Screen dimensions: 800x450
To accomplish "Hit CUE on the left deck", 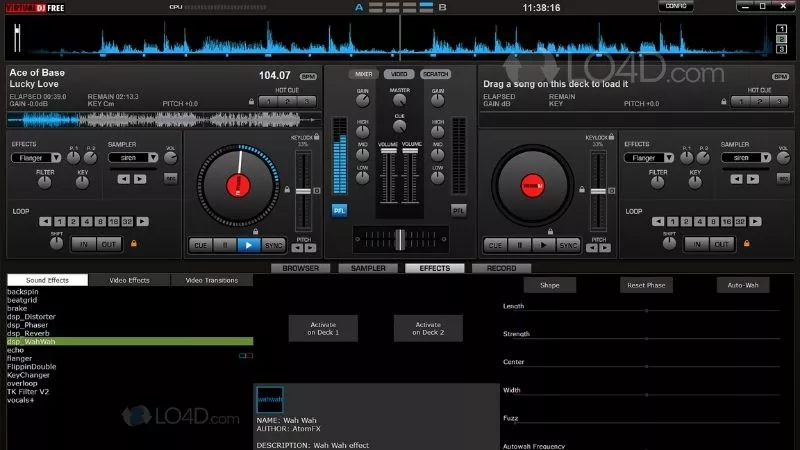I will coord(201,245).
